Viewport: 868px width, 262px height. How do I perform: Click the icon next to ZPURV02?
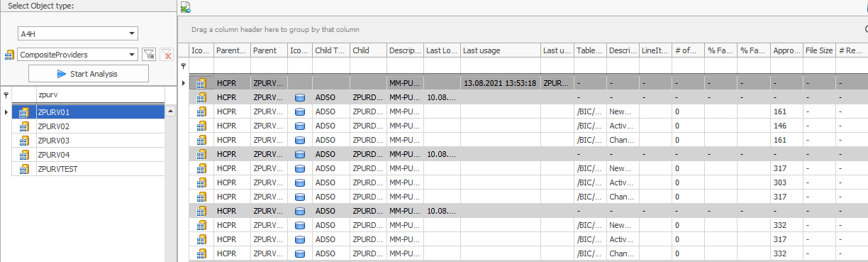coord(24,126)
